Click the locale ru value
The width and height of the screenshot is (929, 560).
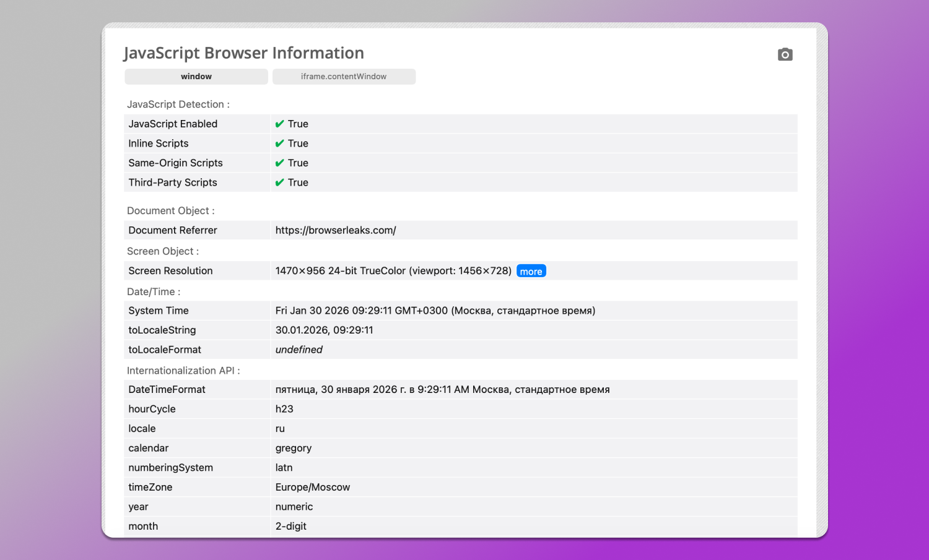(280, 428)
